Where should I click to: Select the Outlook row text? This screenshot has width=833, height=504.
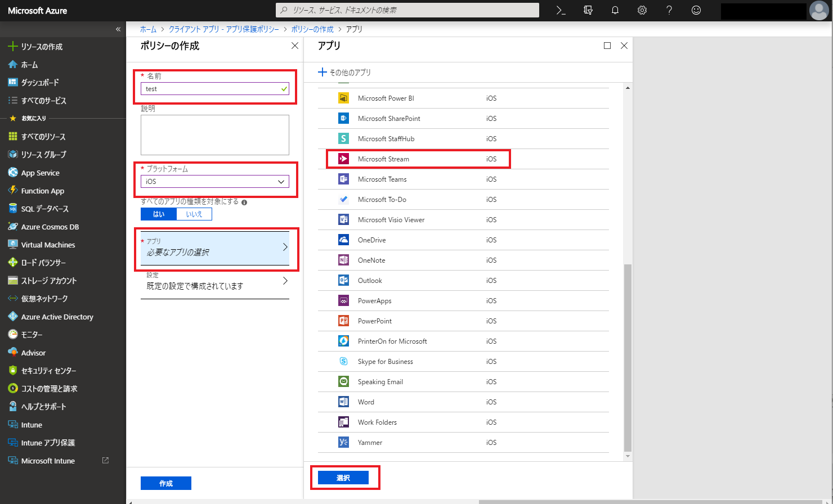point(370,281)
